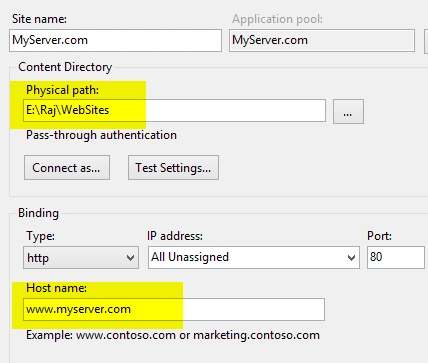Viewport: 428px width, 363px height.
Task: Click the Port input field
Action: coord(396,257)
